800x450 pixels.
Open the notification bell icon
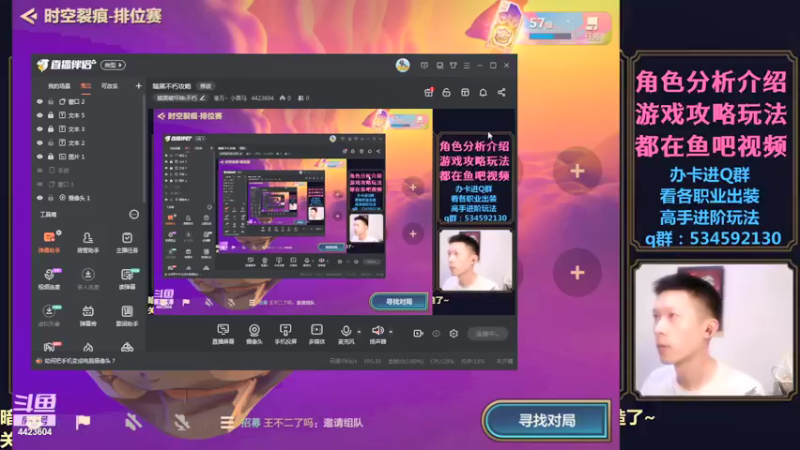tap(483, 92)
